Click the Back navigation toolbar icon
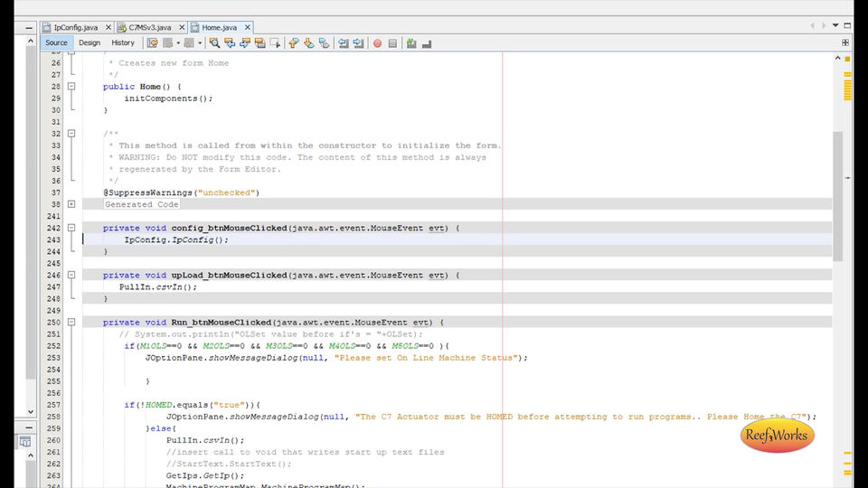 coord(168,43)
